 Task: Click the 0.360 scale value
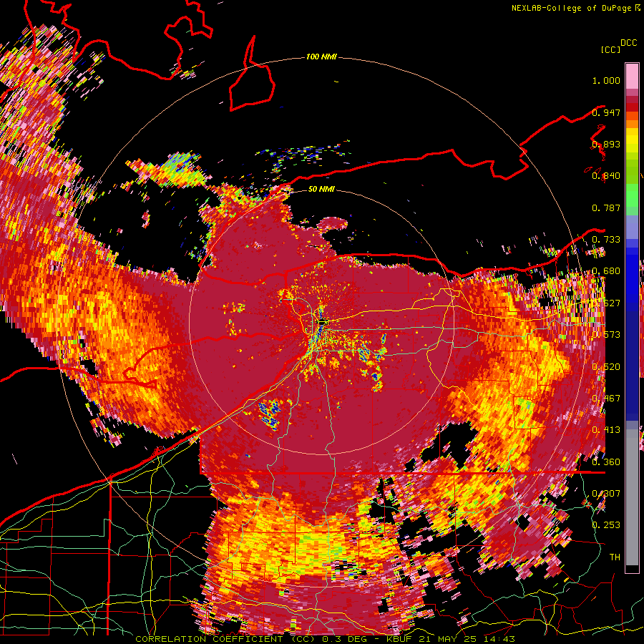[x=606, y=462]
